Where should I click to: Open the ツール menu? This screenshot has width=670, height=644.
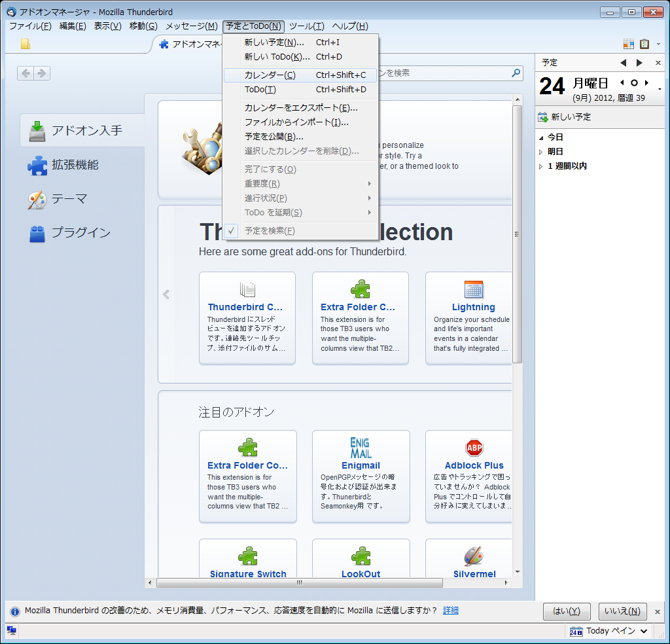pyautogui.click(x=306, y=26)
